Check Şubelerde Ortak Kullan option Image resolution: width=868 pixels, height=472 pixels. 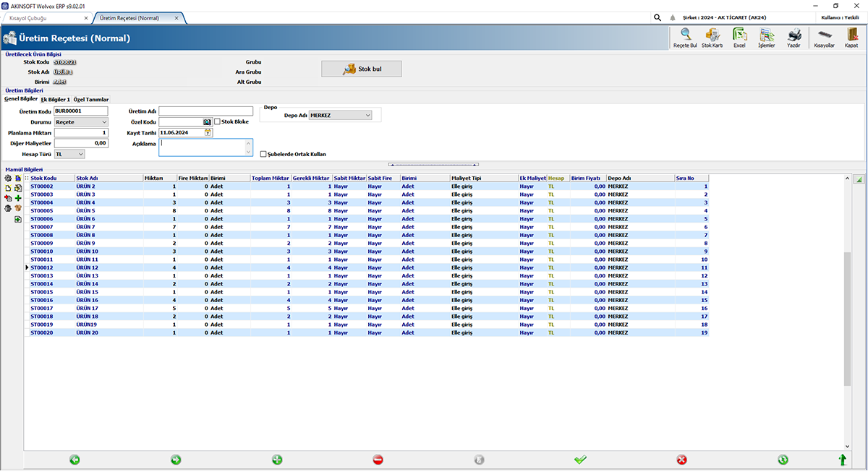pyautogui.click(x=263, y=155)
